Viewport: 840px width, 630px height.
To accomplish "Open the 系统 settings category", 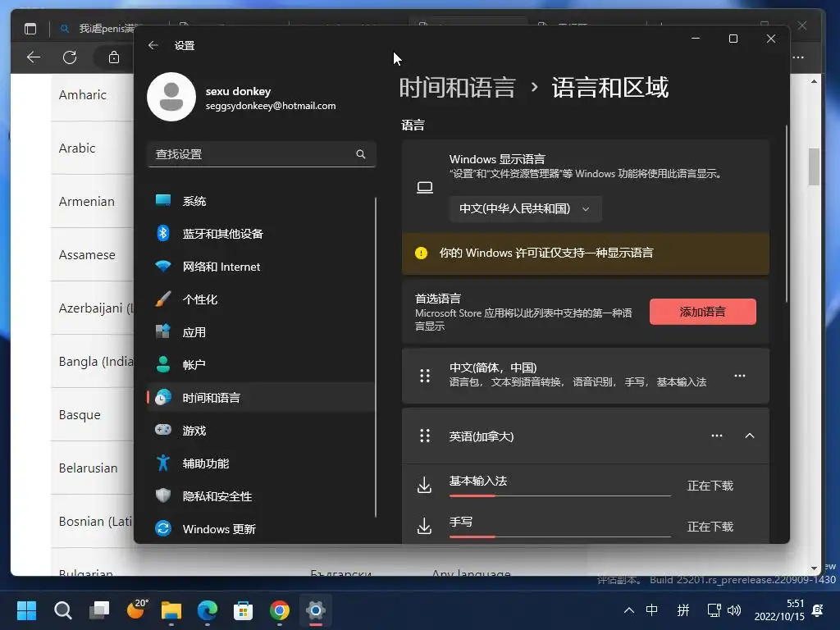I will [x=261, y=201].
